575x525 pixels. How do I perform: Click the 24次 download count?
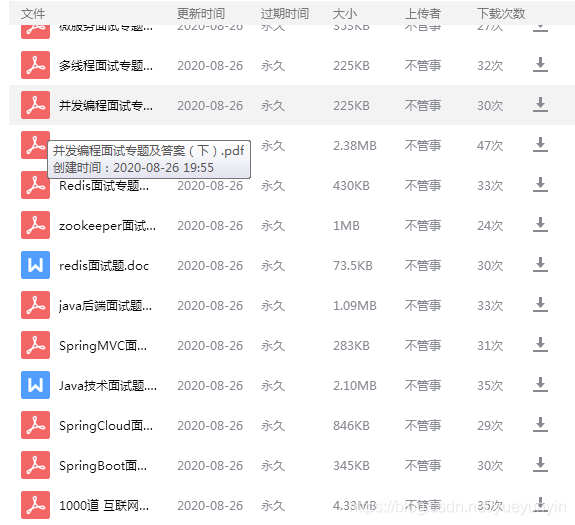[x=490, y=225]
